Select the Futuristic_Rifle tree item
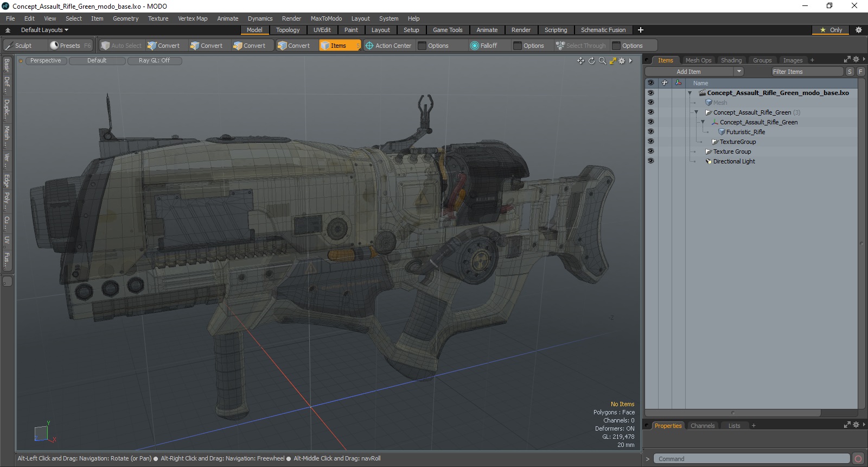 point(745,132)
